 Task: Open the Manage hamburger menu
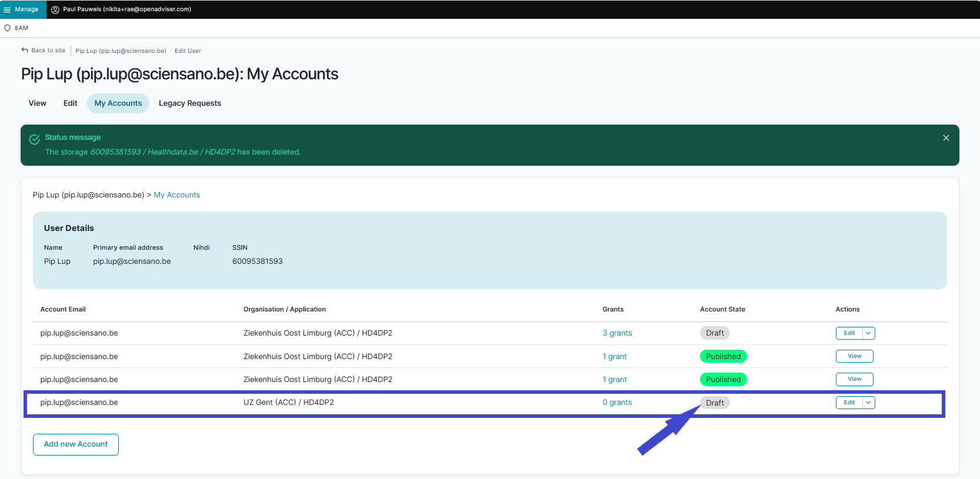(8, 9)
